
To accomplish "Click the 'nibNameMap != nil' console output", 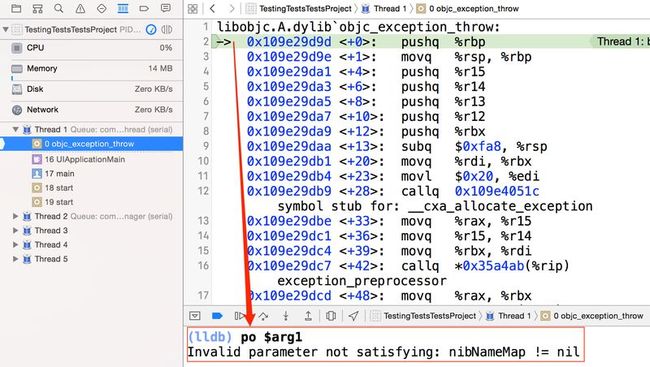I will pyautogui.click(x=514, y=352).
